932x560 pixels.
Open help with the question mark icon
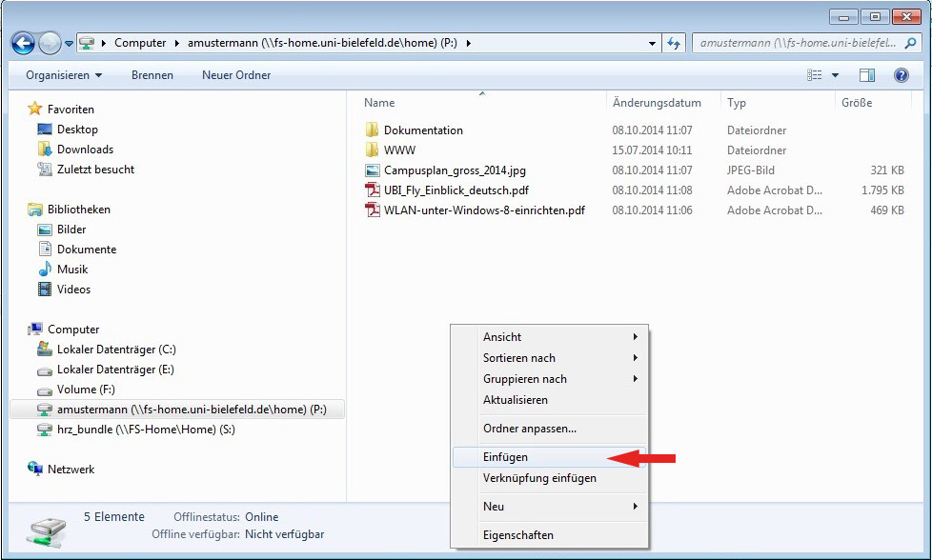(x=902, y=75)
